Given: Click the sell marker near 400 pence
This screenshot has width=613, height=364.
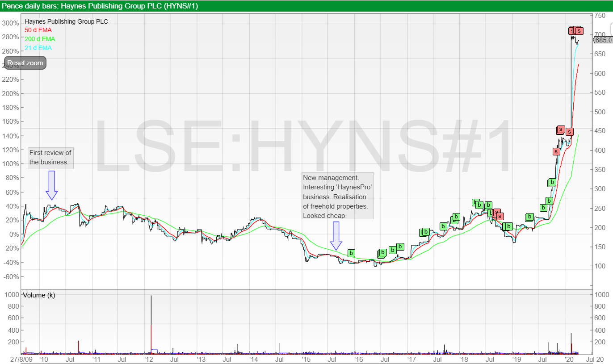Looking at the screenshot, I should 556,151.
